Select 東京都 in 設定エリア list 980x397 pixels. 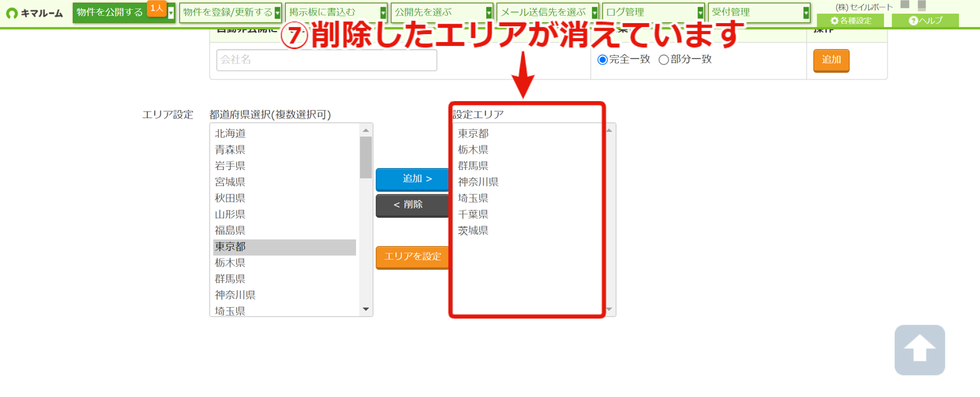tap(527, 133)
